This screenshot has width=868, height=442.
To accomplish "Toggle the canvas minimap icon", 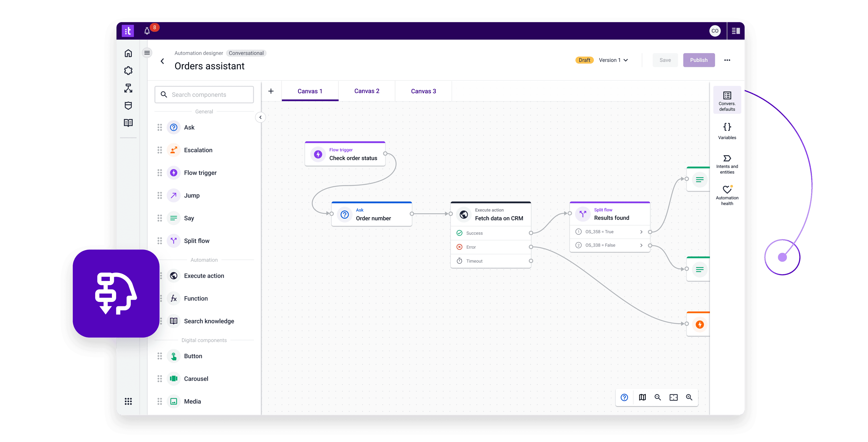I will click(x=642, y=397).
